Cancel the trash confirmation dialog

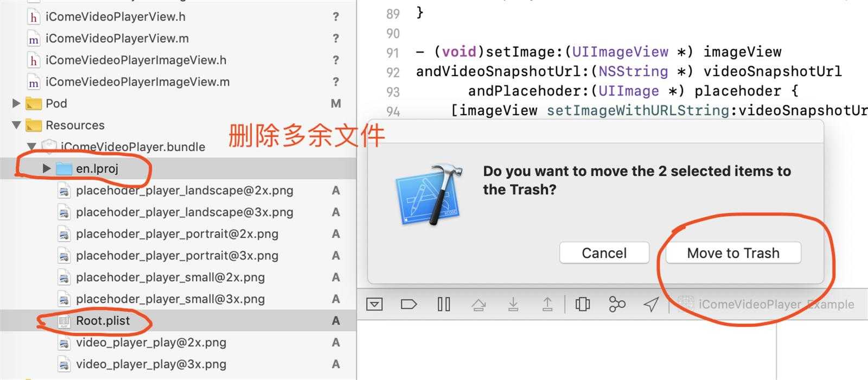pos(604,253)
